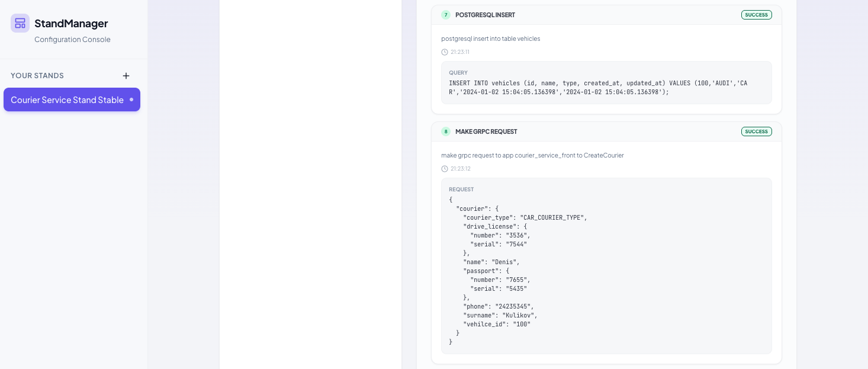Click the REQUEST label above JSON payload
The image size is (868, 369).
[x=461, y=190]
